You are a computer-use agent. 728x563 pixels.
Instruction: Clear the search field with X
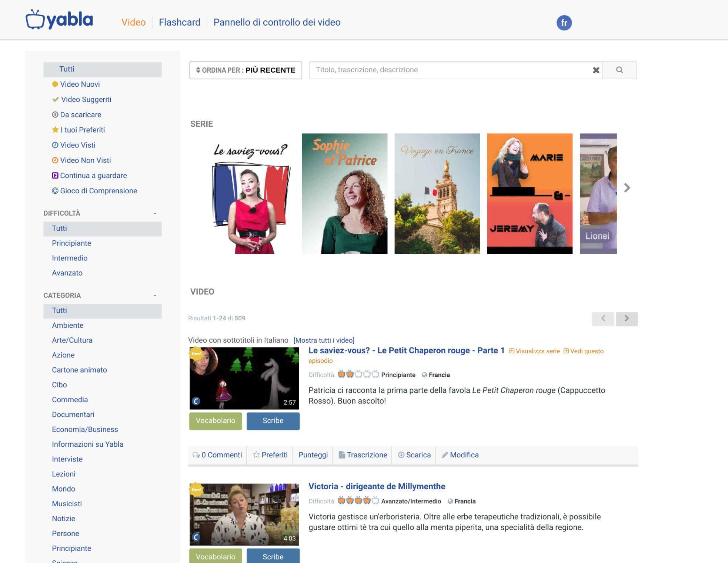[x=595, y=70]
